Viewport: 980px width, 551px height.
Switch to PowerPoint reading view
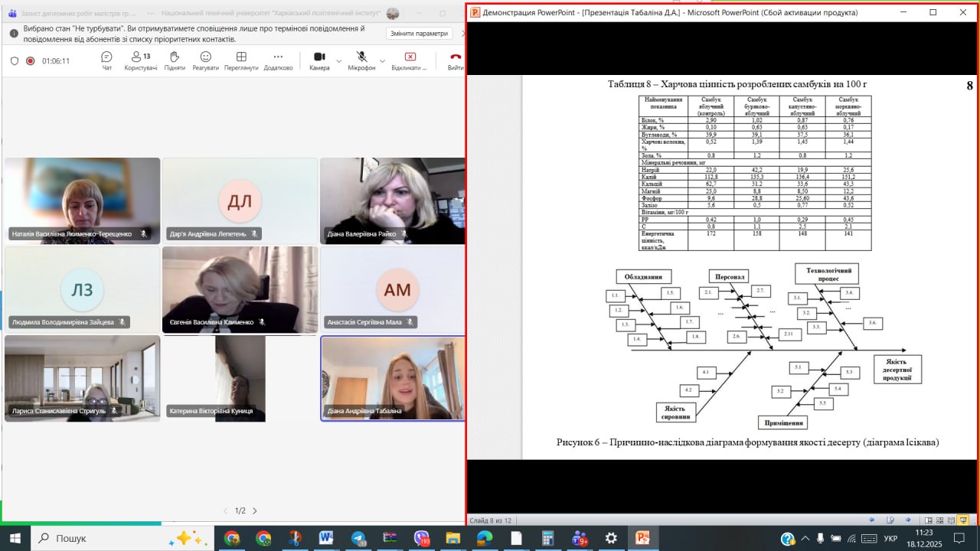point(952,520)
